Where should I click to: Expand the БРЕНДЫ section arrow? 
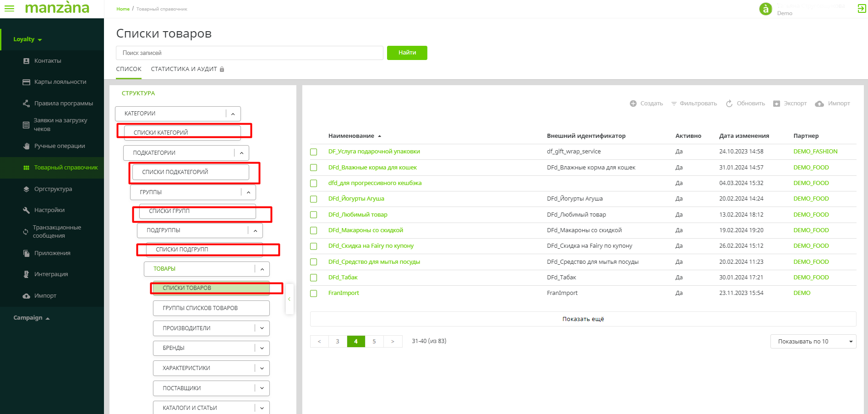point(262,348)
